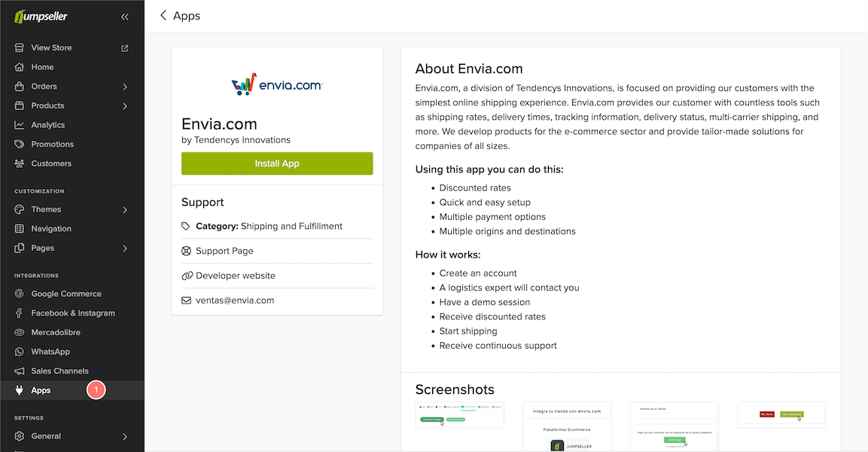This screenshot has width=868, height=452.
Task: Expand the Themes submenu chevron
Action: (125, 209)
